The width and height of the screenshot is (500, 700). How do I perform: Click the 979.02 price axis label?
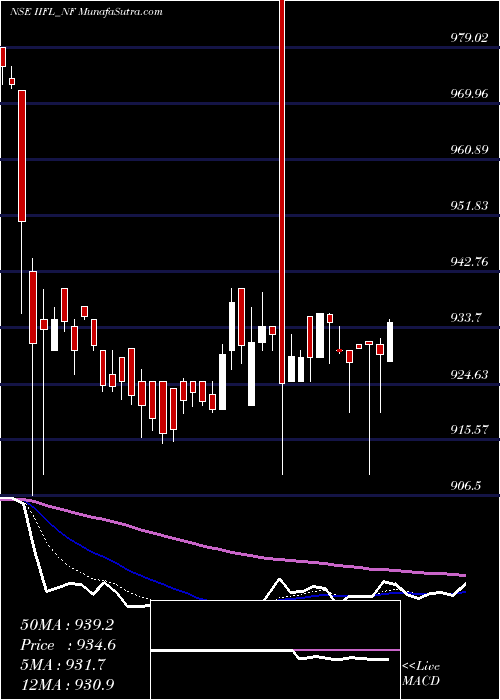[x=468, y=38]
